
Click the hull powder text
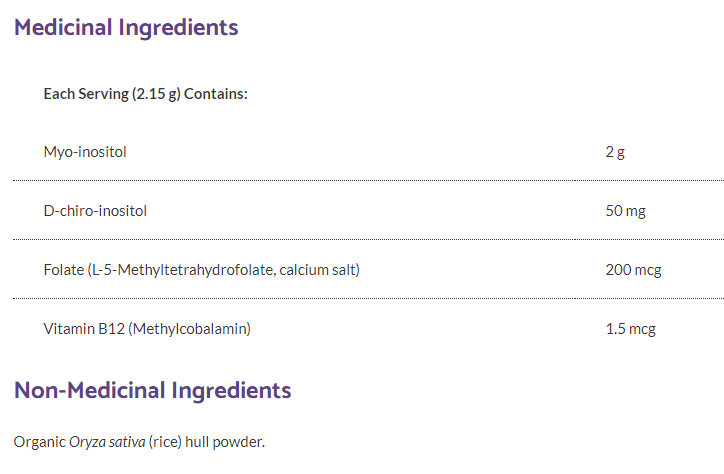[227, 442]
